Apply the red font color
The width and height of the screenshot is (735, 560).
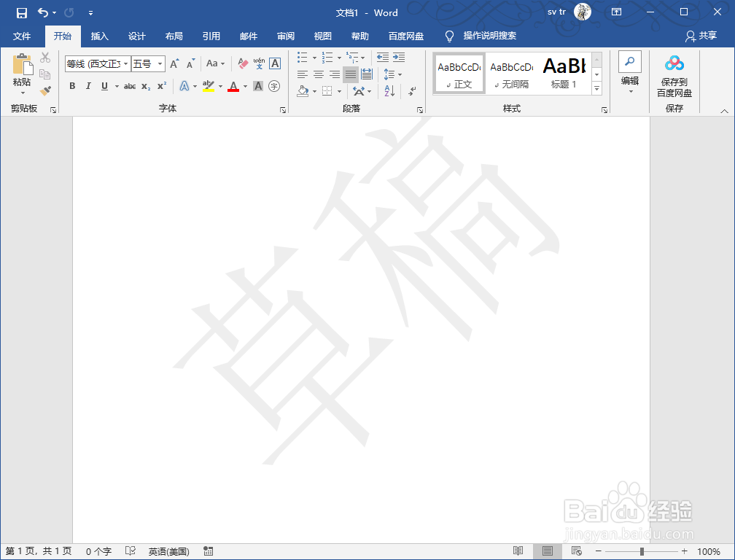coord(233,86)
